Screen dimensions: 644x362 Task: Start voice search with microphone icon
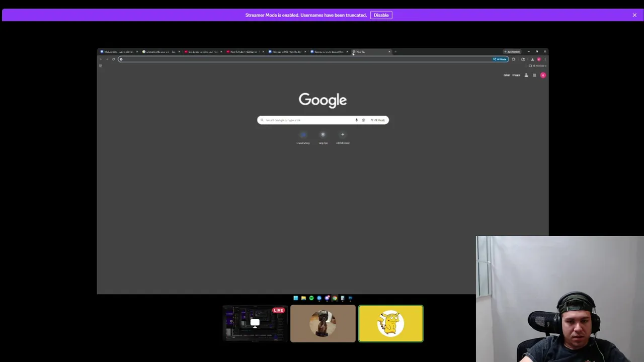pyautogui.click(x=357, y=120)
